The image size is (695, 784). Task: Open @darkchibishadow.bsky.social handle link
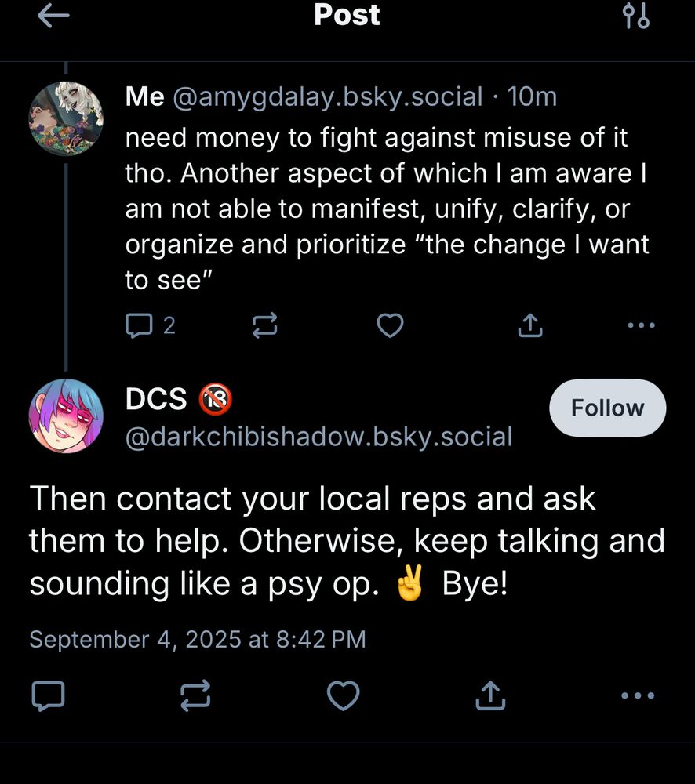318,436
